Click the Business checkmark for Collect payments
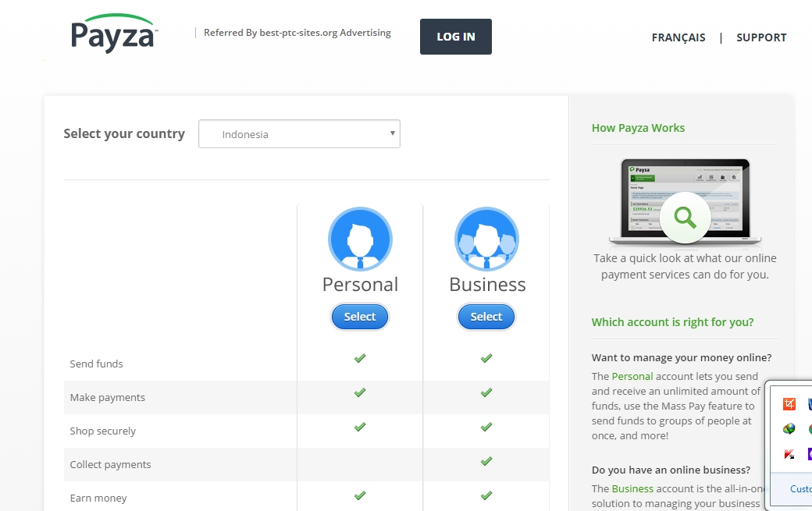Screen dimensions: 812x511 [x=486, y=461]
